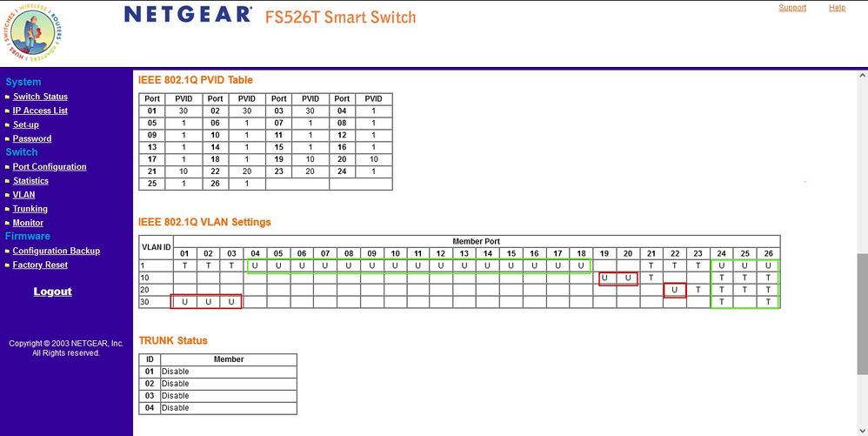Click the Netgear circular logo
868x436 pixels.
click(33, 34)
